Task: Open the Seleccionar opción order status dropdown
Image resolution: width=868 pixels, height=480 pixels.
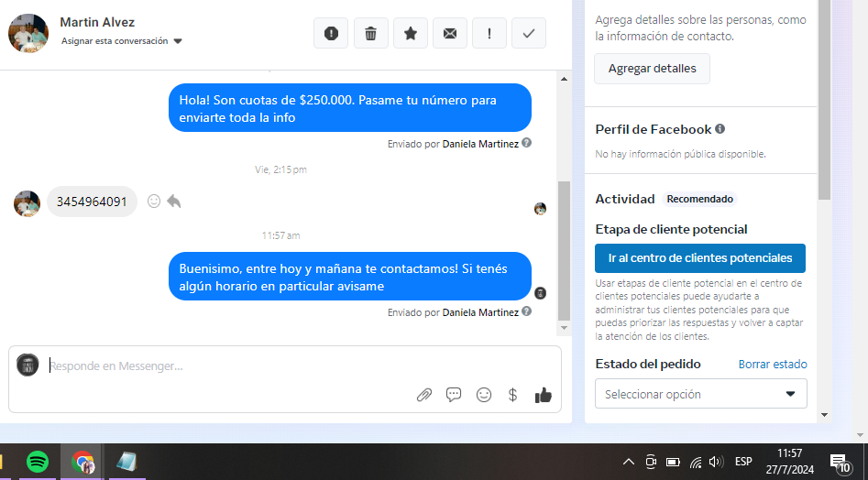Action: 700,394
